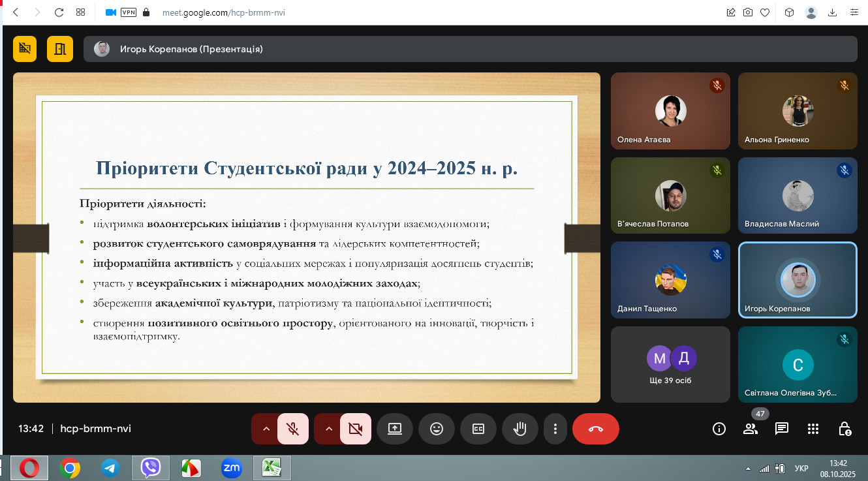Screen dimensions: 868x481
Task: Open the three-dot more options menu
Action: [x=555, y=429]
